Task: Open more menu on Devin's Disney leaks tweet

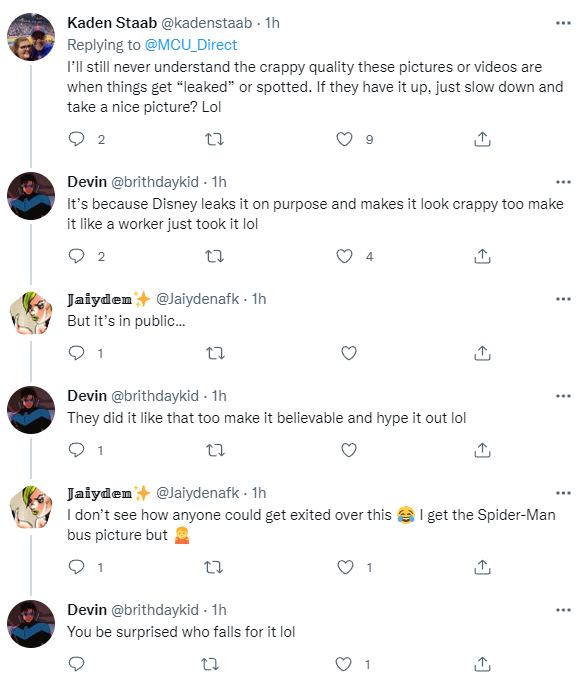Action: (563, 182)
